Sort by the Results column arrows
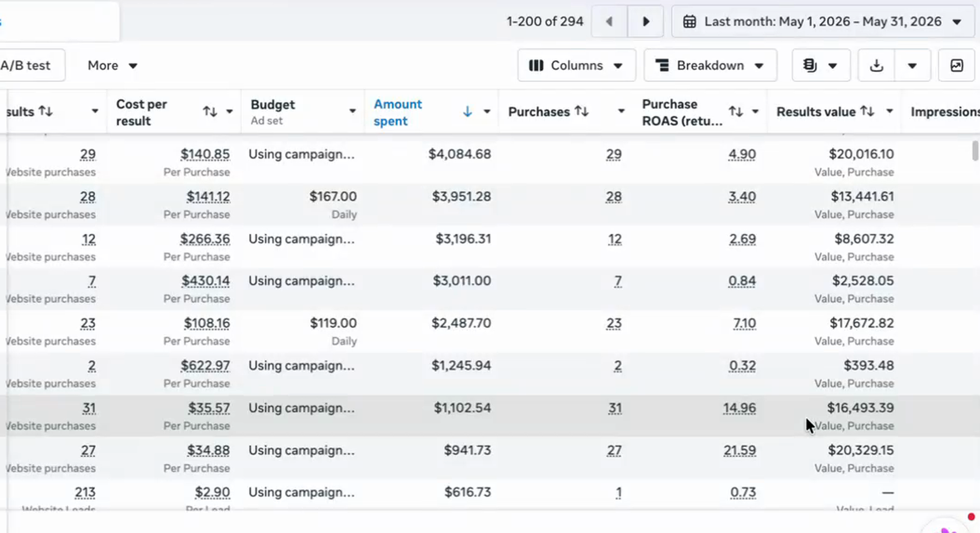This screenshot has height=533, width=980. tap(46, 111)
